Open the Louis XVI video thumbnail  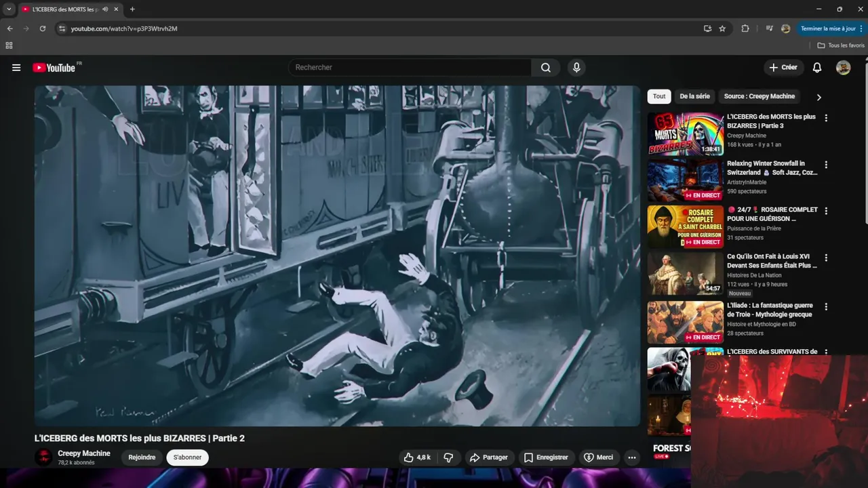point(685,274)
